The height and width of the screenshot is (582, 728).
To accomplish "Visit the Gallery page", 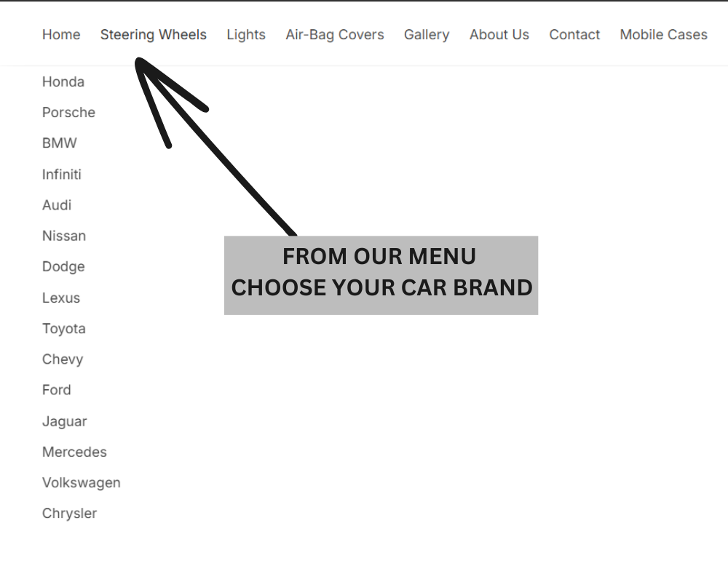I will (427, 34).
